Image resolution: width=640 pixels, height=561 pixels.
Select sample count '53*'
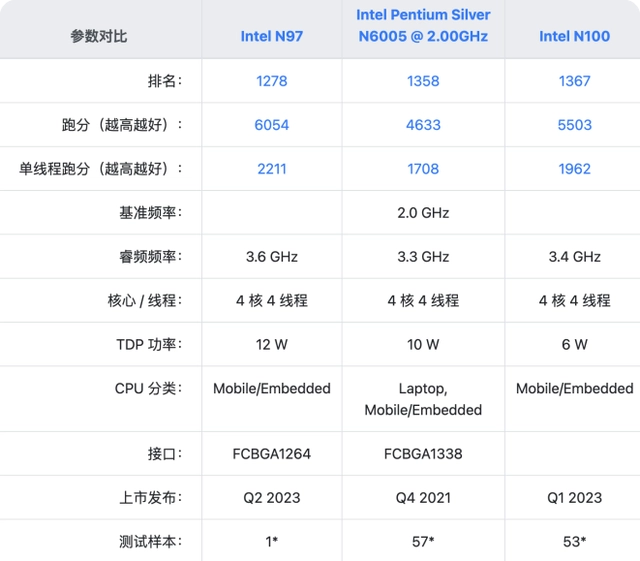click(574, 542)
